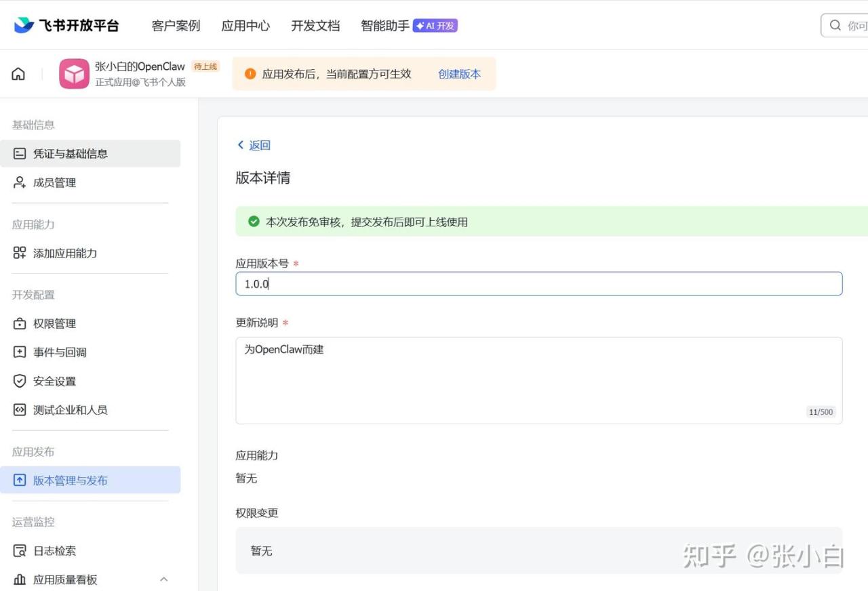Click into the 更新说明 text area

point(538,380)
